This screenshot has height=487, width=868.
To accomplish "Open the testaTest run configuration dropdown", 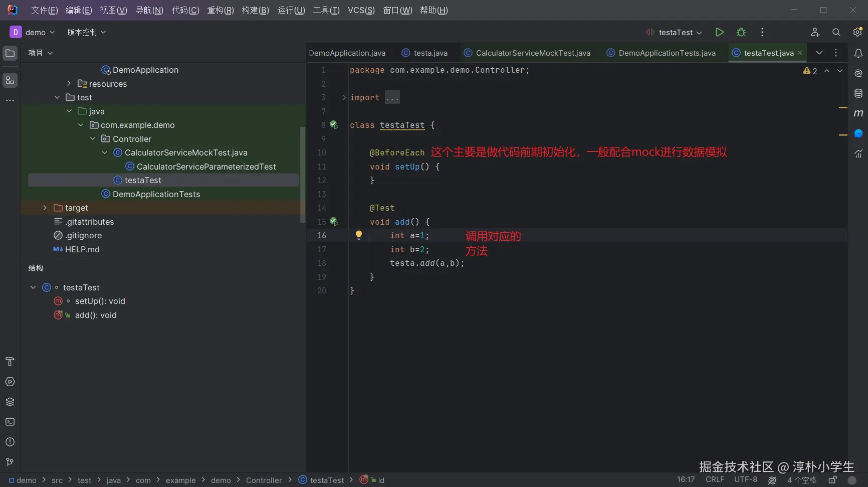I will click(x=674, y=32).
